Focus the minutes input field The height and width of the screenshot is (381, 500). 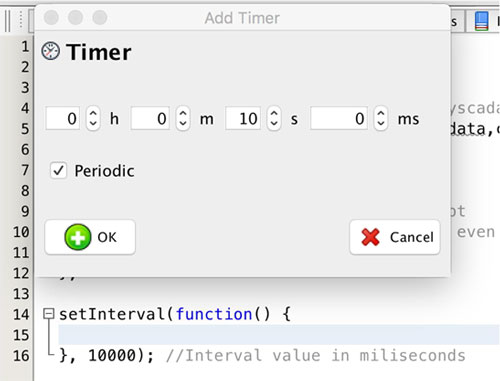pos(150,118)
